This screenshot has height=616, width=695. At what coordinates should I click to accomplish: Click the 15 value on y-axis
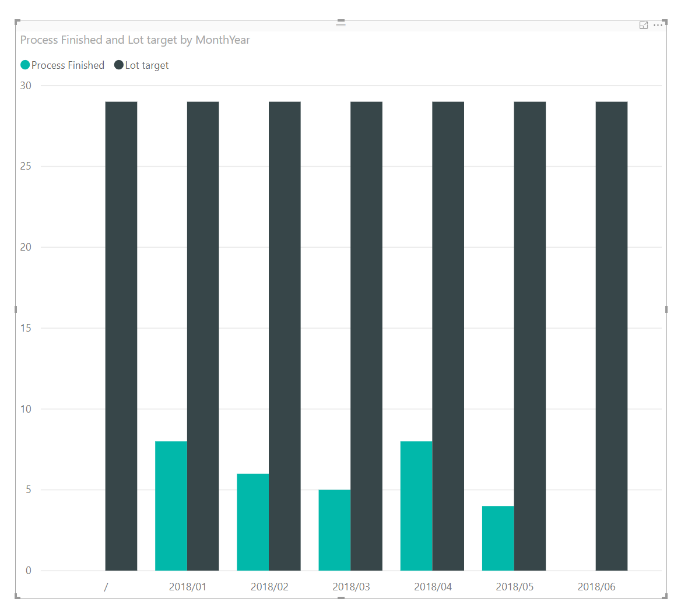[x=26, y=328]
